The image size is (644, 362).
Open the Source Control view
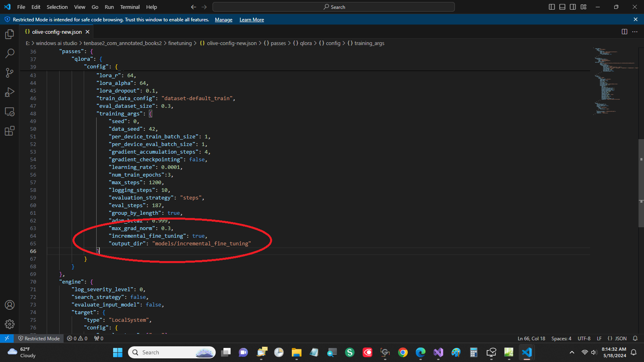click(9, 72)
